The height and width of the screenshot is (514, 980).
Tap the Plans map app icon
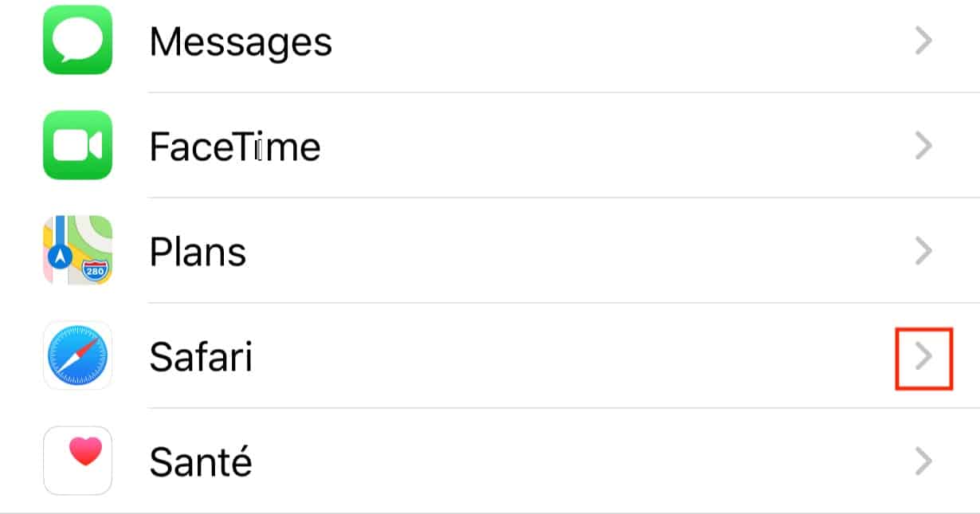tap(77, 250)
